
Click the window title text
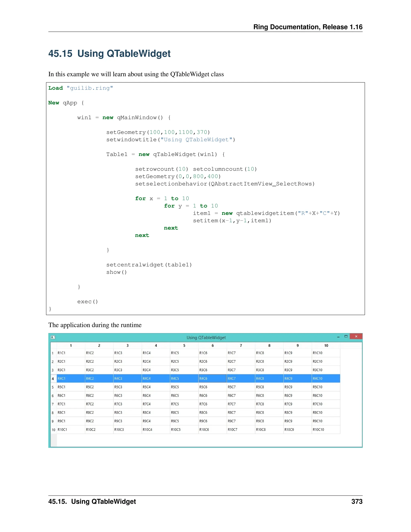206,338
